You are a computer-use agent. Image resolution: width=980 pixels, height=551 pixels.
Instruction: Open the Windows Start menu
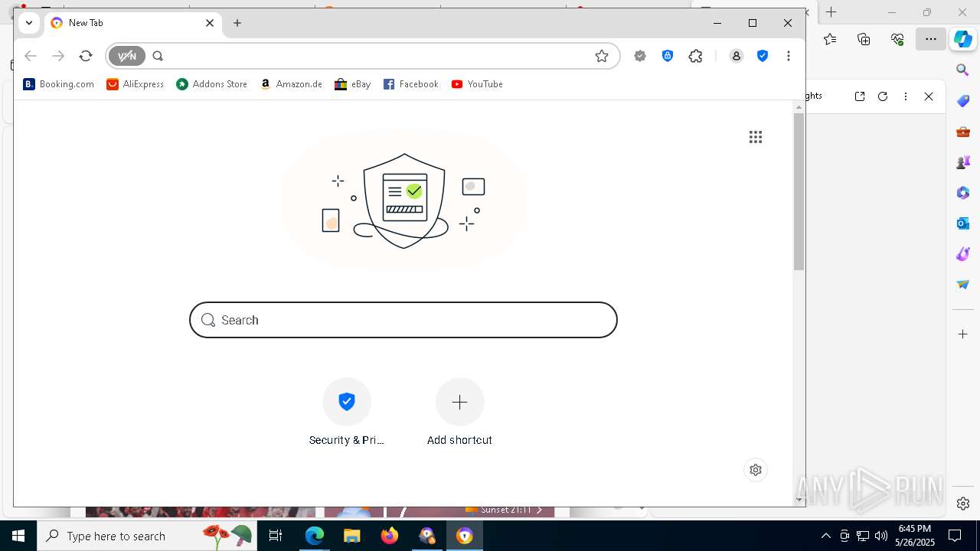[18, 536]
